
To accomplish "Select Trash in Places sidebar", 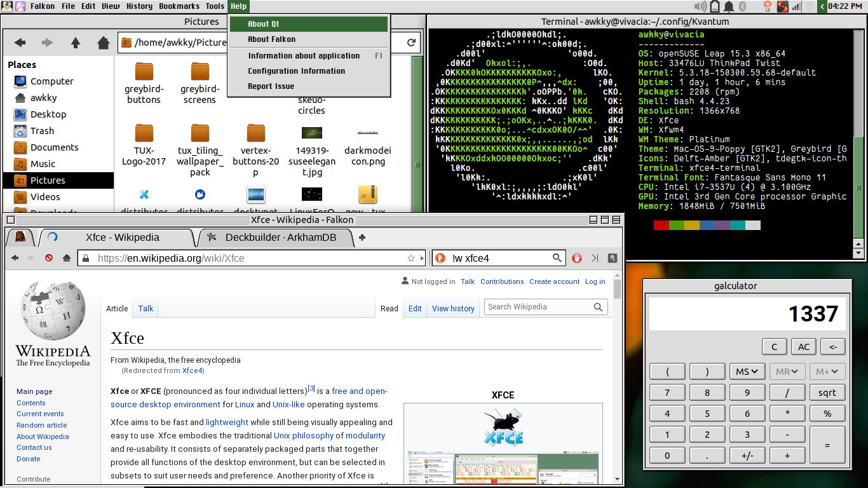I will click(x=58, y=131).
